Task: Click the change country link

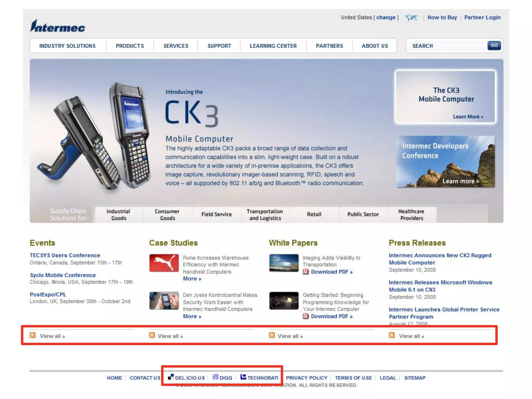Action: click(x=386, y=17)
